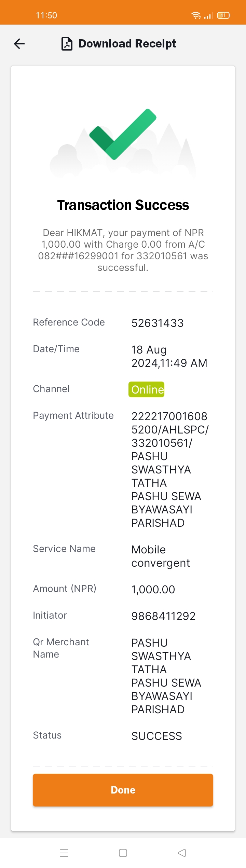Tap the orange Done button

pyautogui.click(x=123, y=790)
